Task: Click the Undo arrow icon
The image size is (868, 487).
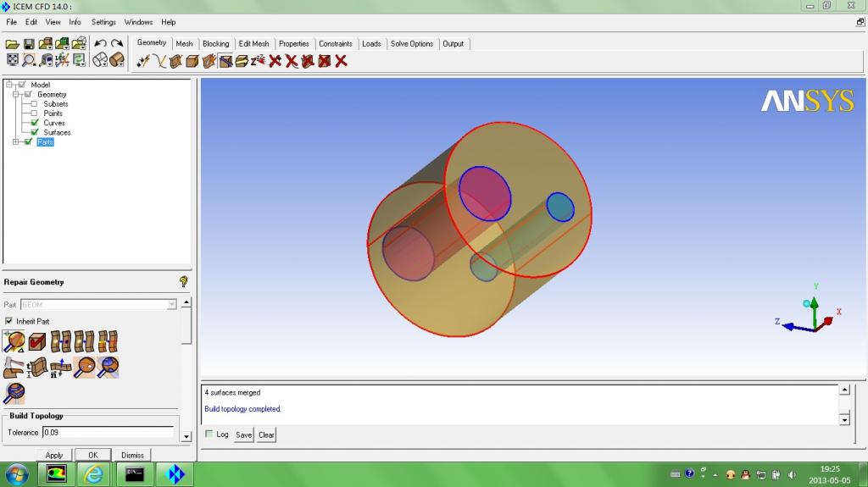Action: point(100,44)
